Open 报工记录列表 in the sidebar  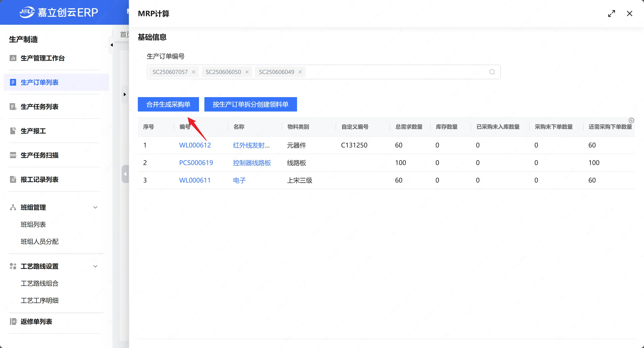pos(40,179)
